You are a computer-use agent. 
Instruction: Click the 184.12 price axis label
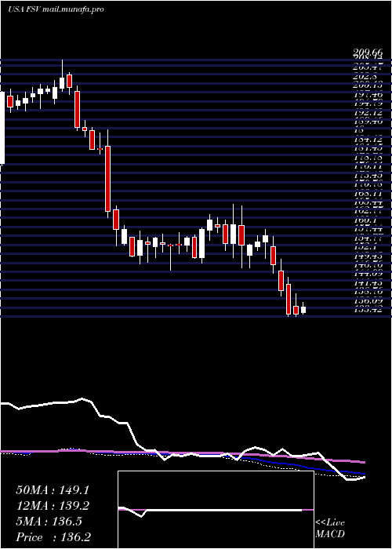tap(368, 140)
